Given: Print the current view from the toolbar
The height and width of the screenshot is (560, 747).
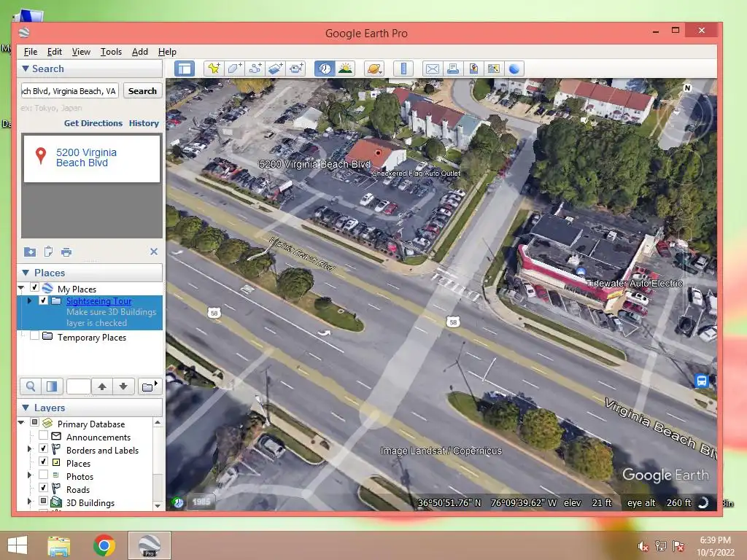Looking at the screenshot, I should (453, 69).
